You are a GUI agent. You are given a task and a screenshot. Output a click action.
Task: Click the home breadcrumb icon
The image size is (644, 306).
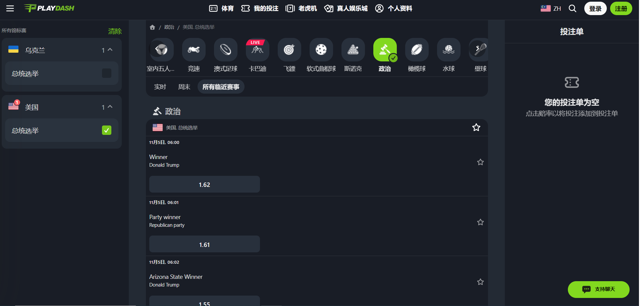point(152,27)
